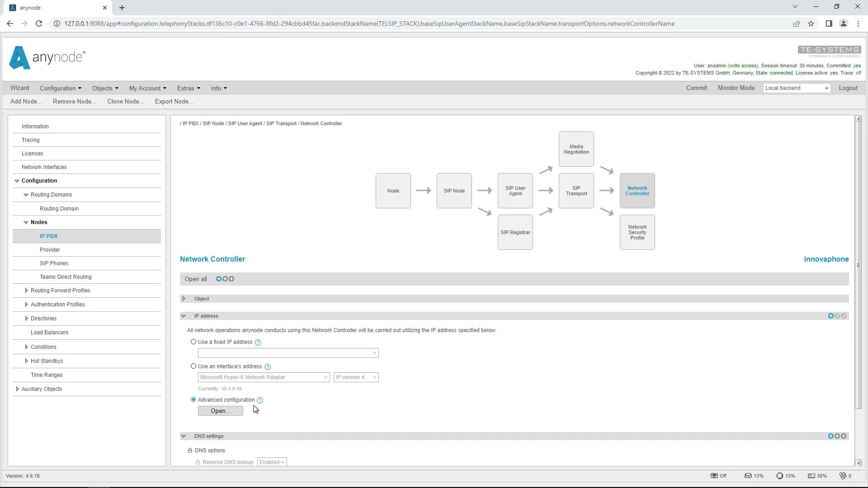Click the trace recording cassette icon in status bar
The width and height of the screenshot is (868, 488).
click(714, 476)
